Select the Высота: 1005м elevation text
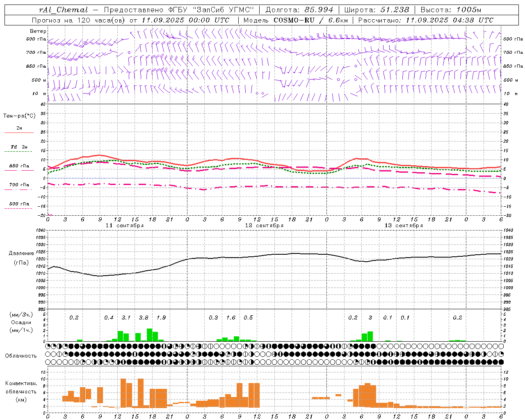The height and width of the screenshot is (420, 525). click(x=451, y=10)
